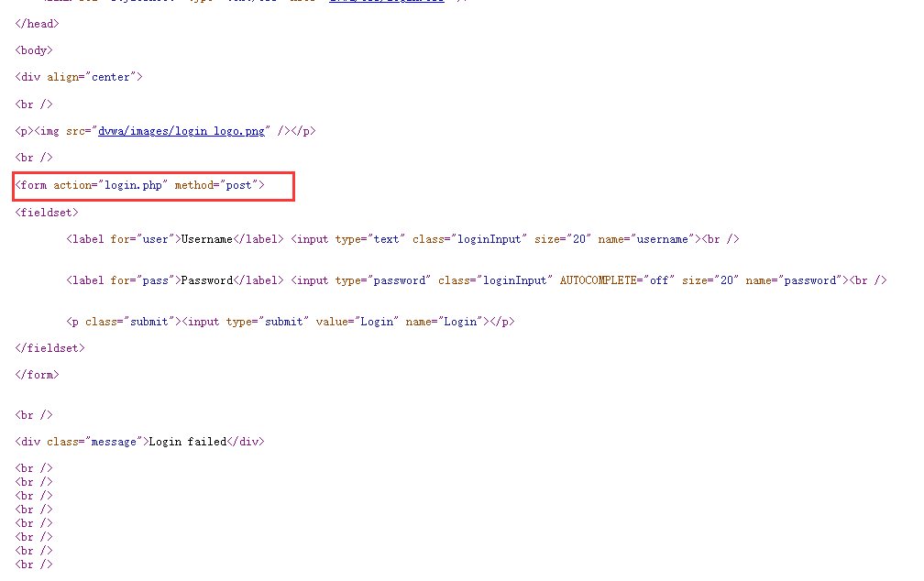Open the stylesheet link at the top
This screenshot has width=924, height=581.
coord(386,1)
